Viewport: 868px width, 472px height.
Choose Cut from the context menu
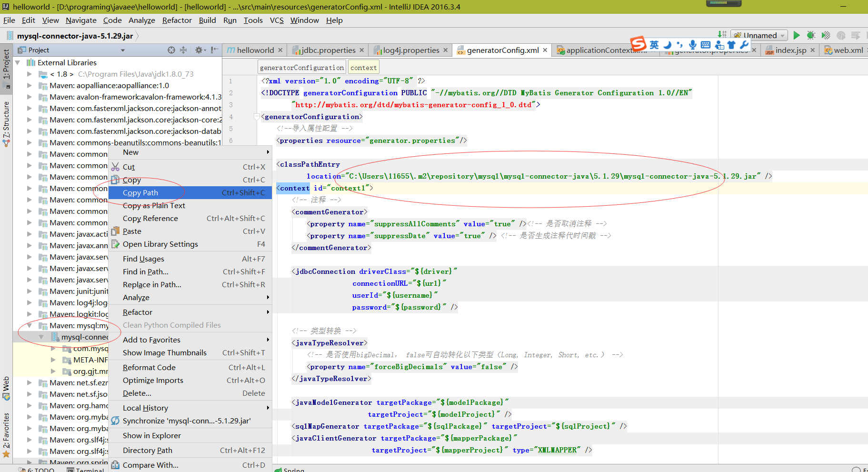(x=190, y=167)
